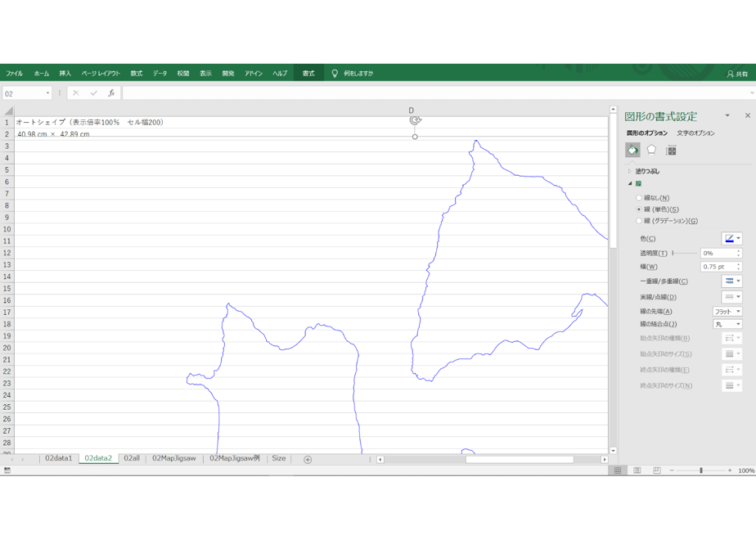756x540 pixels.
Task: Click vertical scrollbar up arrow
Action: click(x=614, y=110)
